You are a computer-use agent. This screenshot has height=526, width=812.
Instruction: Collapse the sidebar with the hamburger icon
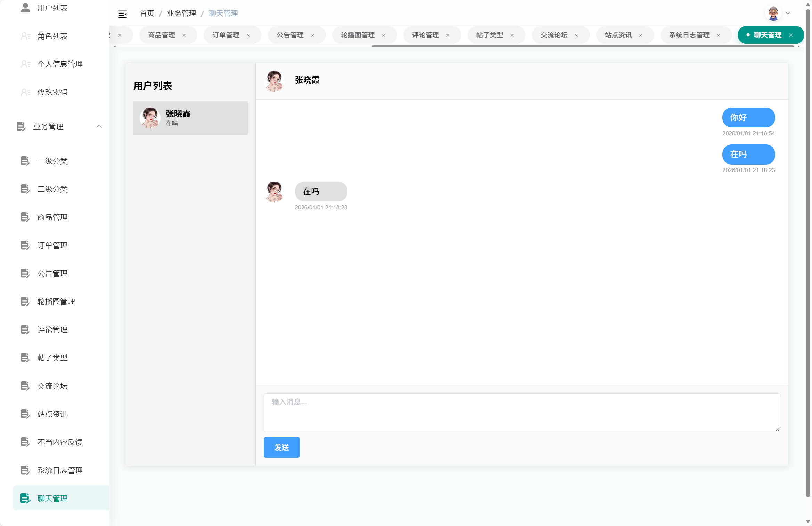pos(123,14)
